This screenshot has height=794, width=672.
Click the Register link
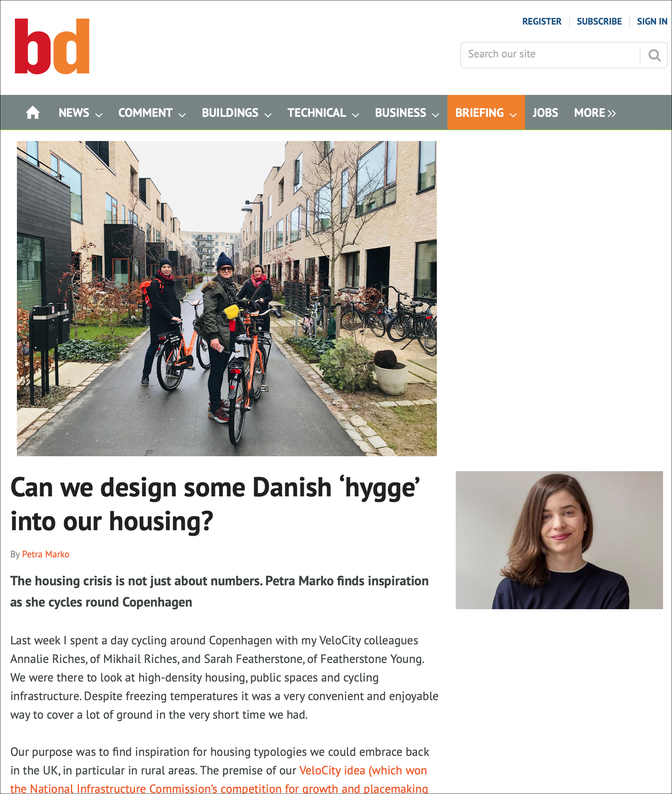[x=541, y=21]
